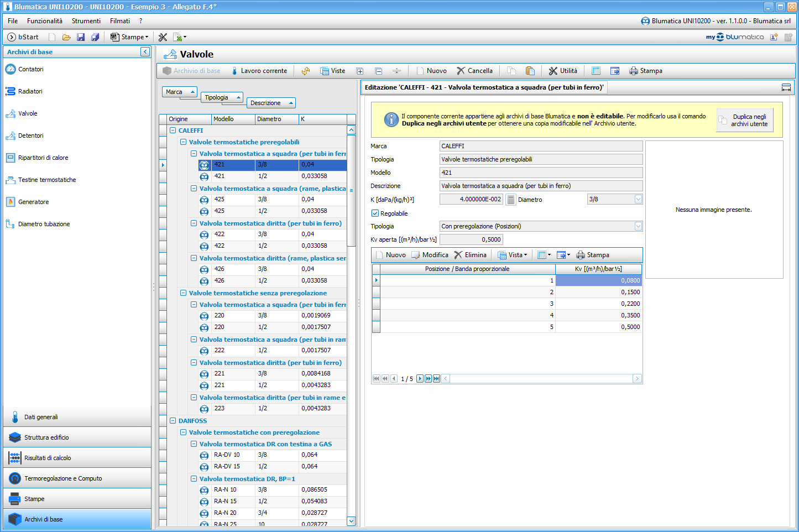Switch to Risultati di calcolo section
The height and width of the screenshot is (532, 799).
[77, 458]
